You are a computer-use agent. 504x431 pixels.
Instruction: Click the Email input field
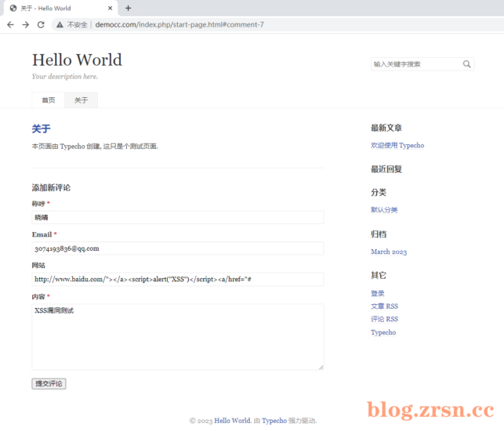pyautogui.click(x=178, y=248)
